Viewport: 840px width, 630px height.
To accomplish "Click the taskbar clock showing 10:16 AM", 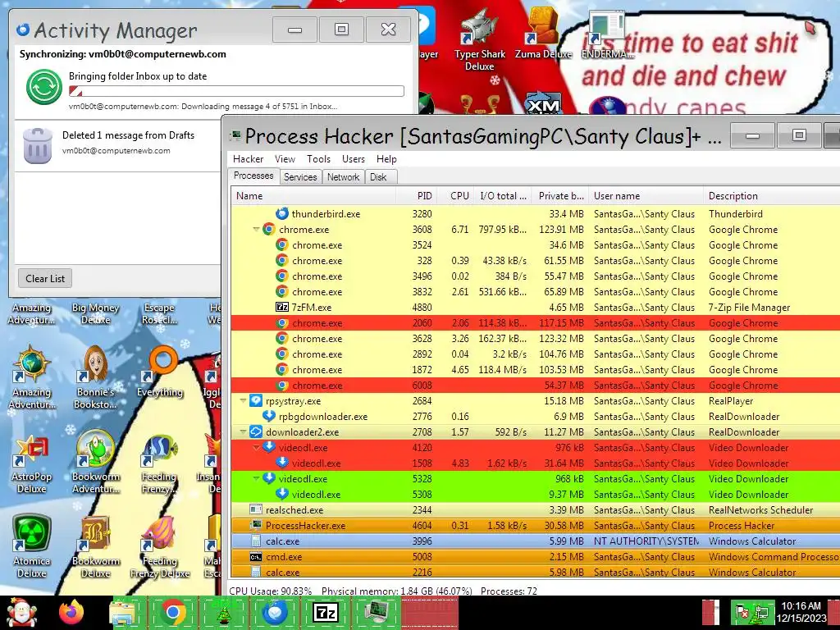I will pos(801,612).
